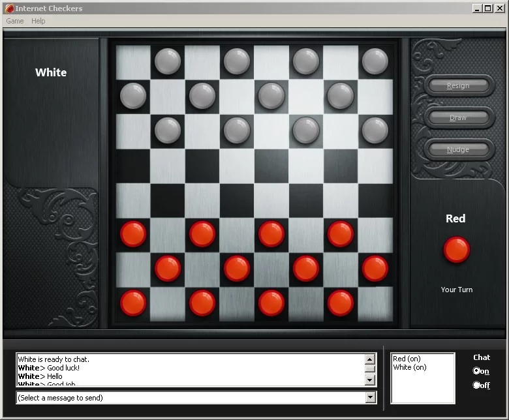Select the top-right white checker piece

(375, 61)
